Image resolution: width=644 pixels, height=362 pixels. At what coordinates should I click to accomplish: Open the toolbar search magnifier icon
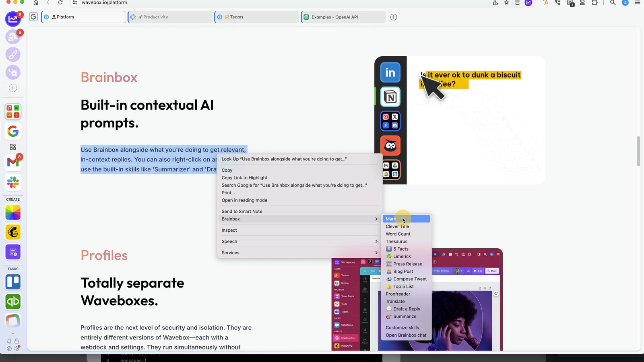coord(613,2)
